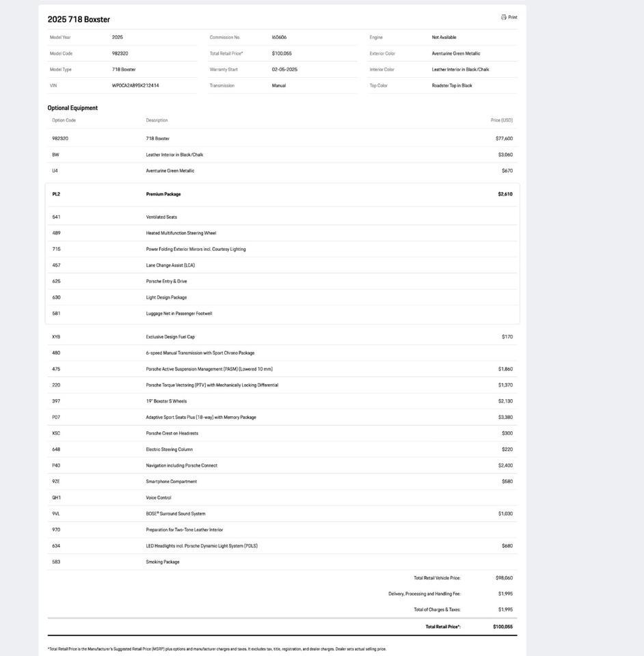Select the Premium Package row header
The height and width of the screenshot is (656, 644).
pyautogui.click(x=163, y=194)
